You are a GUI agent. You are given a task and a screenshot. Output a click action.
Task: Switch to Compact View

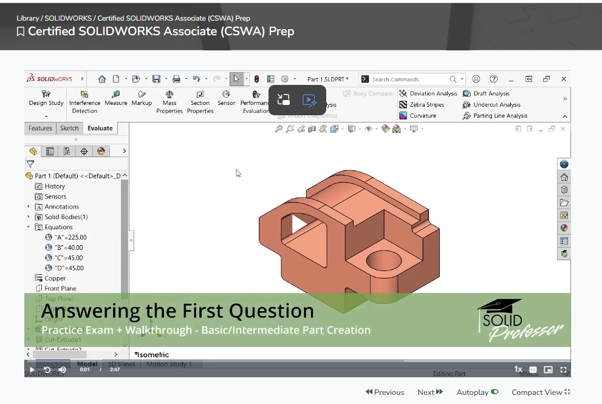(x=541, y=392)
